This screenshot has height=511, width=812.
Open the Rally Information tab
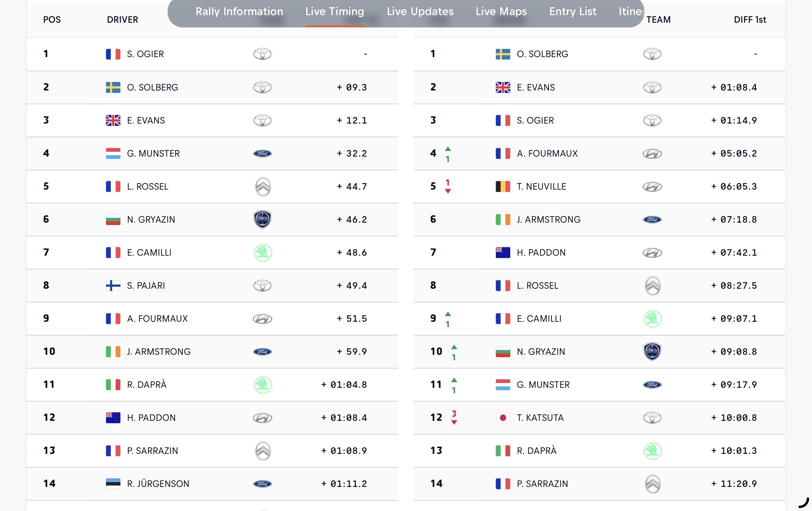pyautogui.click(x=239, y=12)
